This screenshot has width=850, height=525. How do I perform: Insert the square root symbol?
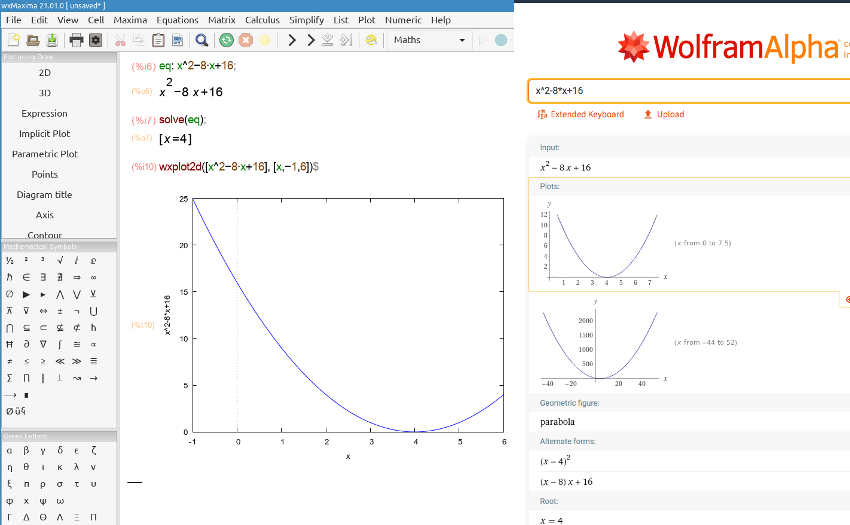60,260
